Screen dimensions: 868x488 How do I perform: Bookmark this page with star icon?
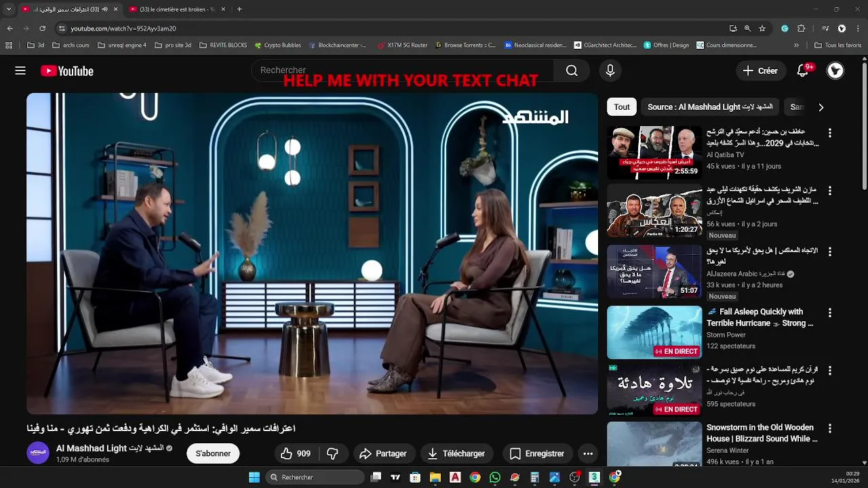tap(762, 28)
